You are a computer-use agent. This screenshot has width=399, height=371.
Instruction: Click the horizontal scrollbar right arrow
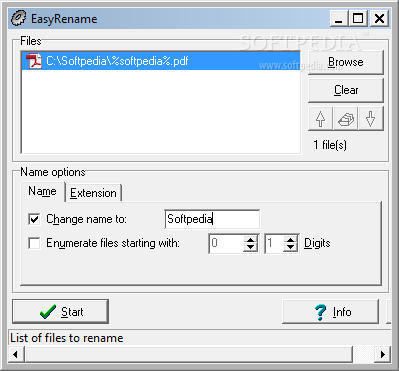pyautogui.click(x=383, y=354)
